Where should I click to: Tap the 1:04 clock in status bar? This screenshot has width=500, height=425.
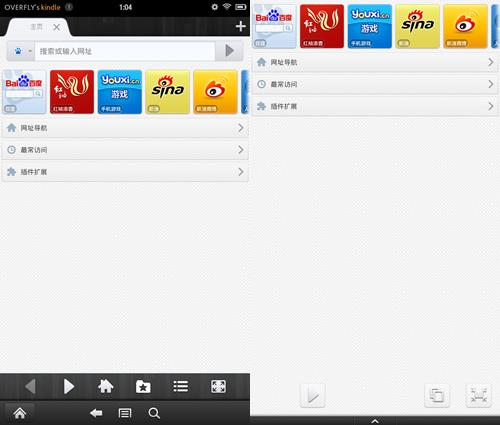coord(126,7)
